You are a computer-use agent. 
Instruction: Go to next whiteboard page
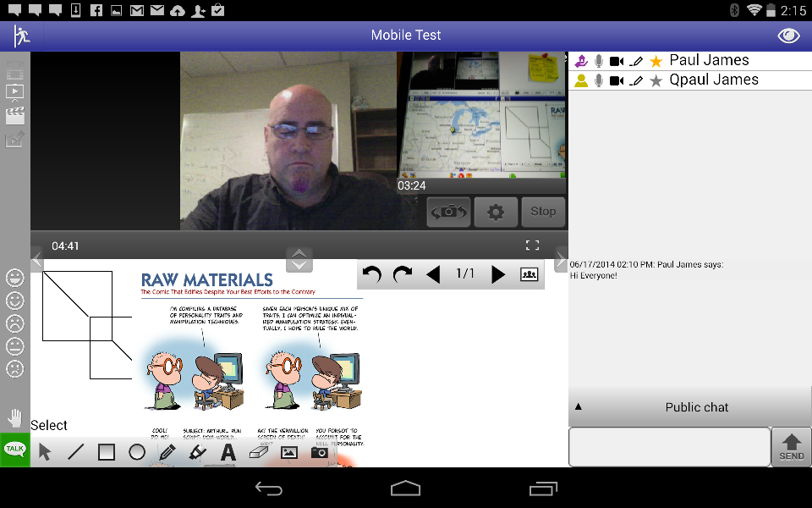[x=497, y=274]
